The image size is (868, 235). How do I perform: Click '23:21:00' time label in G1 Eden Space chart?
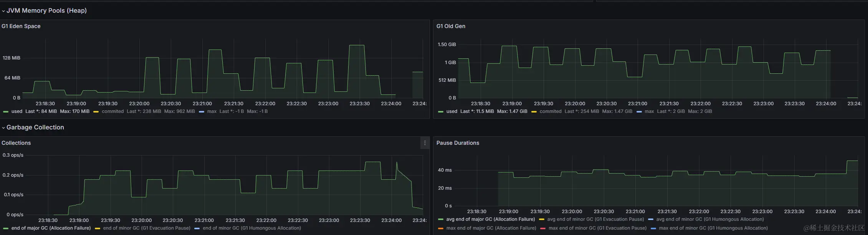[202, 104]
